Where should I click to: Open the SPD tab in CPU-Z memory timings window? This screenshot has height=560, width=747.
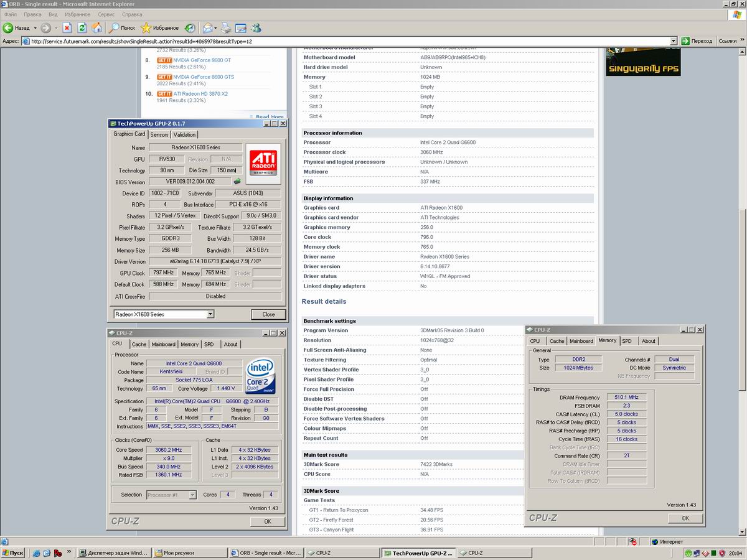(627, 341)
